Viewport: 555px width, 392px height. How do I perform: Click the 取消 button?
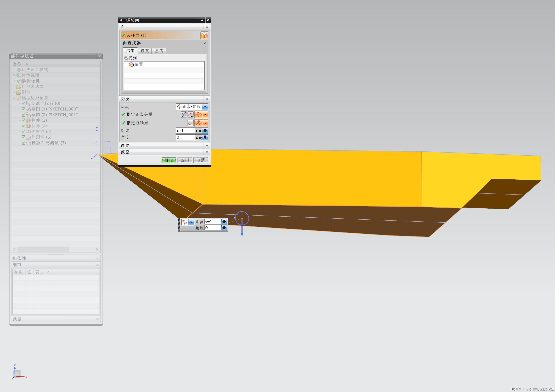[x=200, y=160]
